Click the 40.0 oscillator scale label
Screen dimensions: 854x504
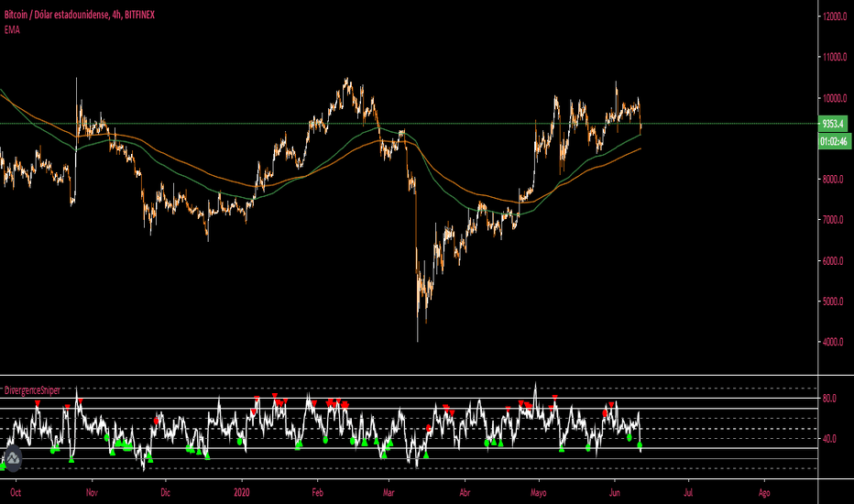(x=829, y=439)
